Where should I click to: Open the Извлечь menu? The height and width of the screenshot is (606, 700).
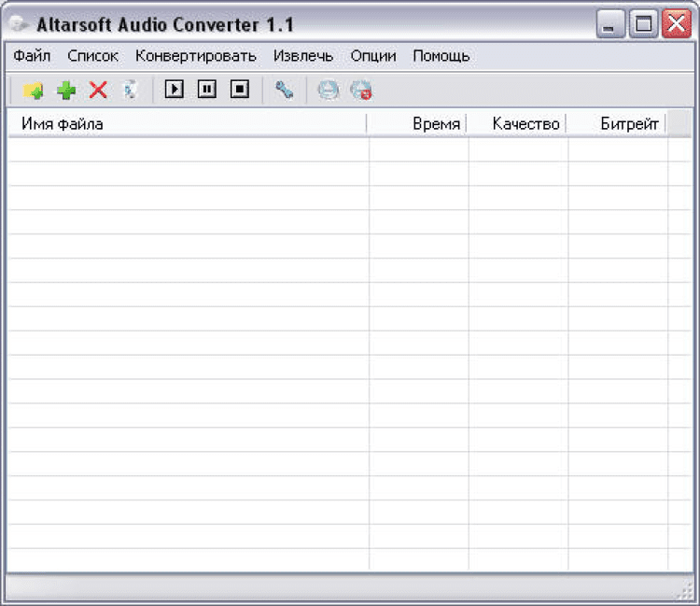(303, 56)
